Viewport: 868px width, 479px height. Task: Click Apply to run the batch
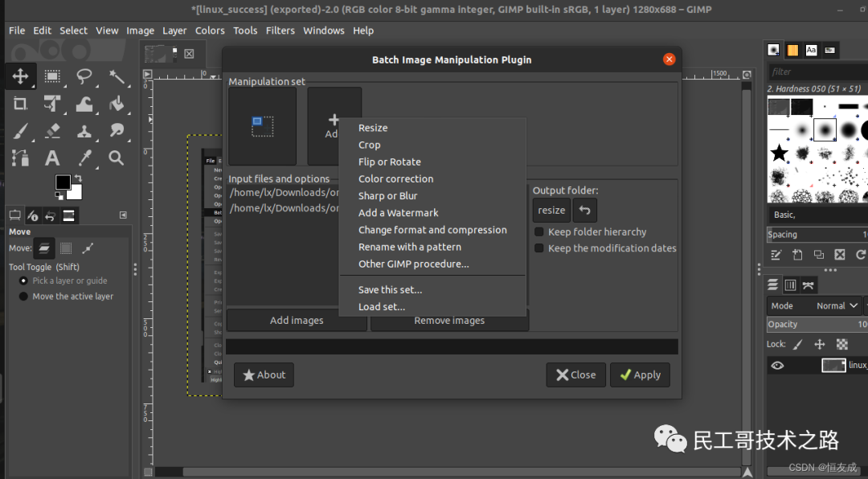[640, 375]
